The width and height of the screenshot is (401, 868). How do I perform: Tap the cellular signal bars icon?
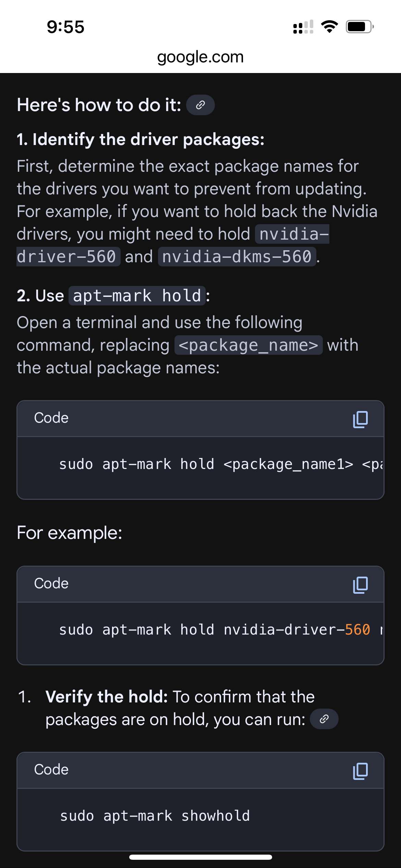[303, 27]
